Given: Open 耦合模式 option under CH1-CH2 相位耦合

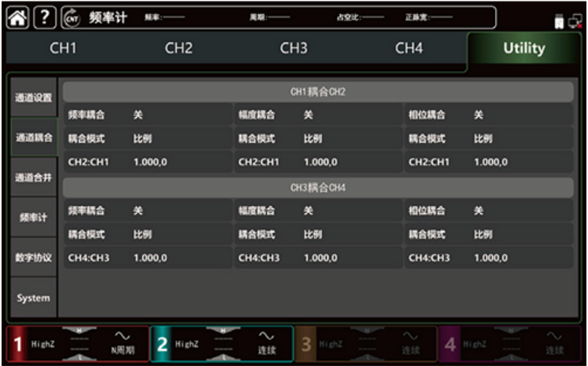Looking at the screenshot, I should [x=483, y=139].
